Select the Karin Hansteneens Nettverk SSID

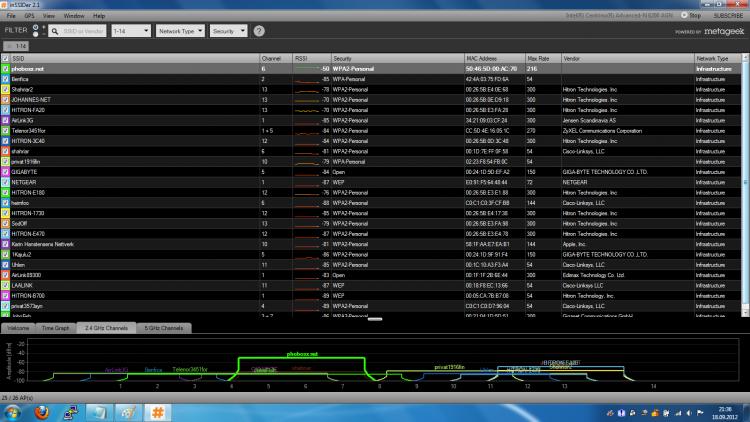point(43,244)
